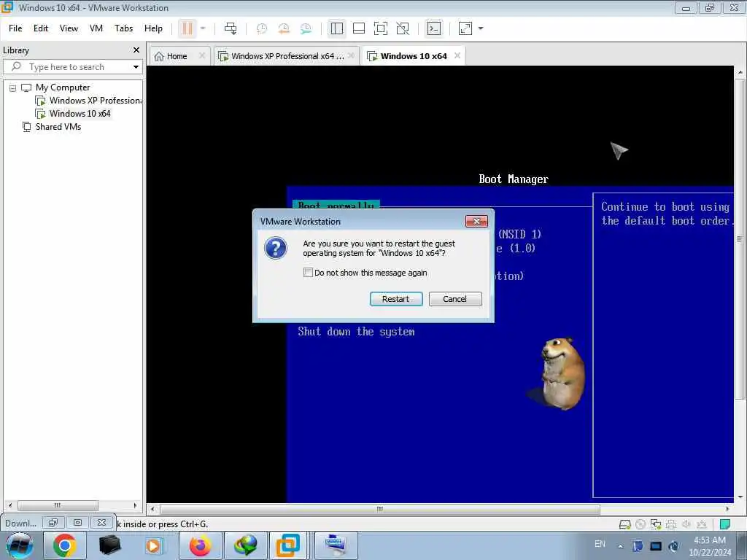This screenshot has height=560, width=747.
Task: Click the Cancel button in the dialog
Action: [455, 299]
